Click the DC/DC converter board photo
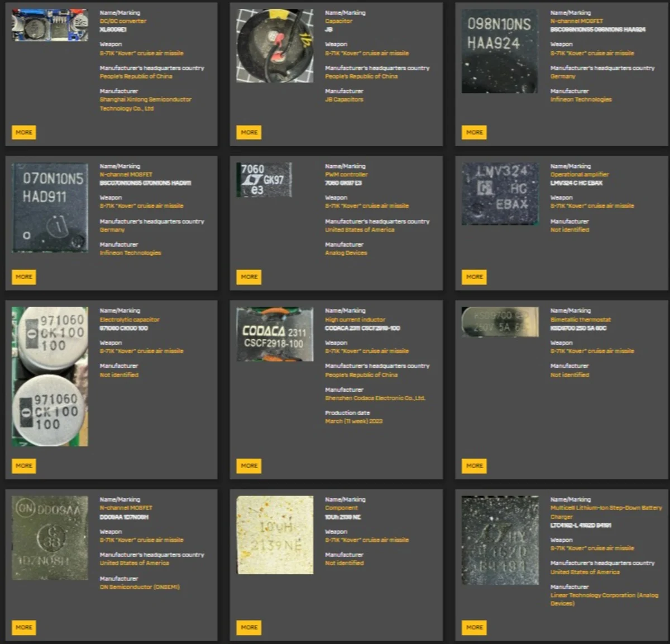The width and height of the screenshot is (670, 644). click(x=50, y=25)
